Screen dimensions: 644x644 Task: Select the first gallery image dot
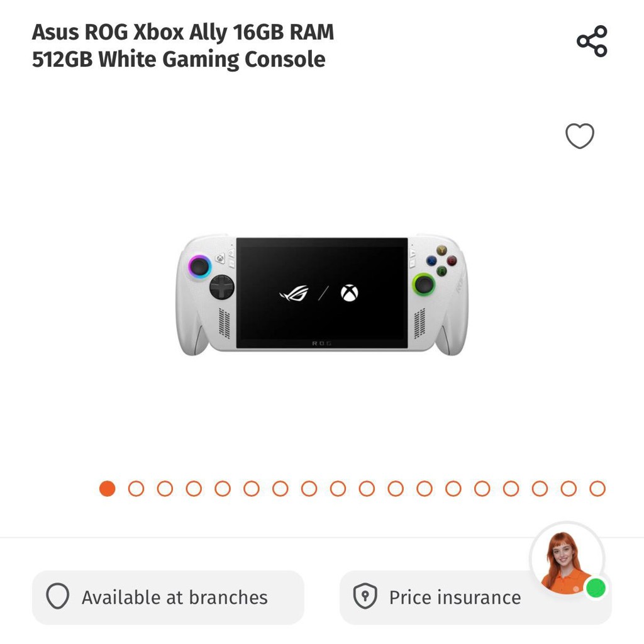click(107, 489)
